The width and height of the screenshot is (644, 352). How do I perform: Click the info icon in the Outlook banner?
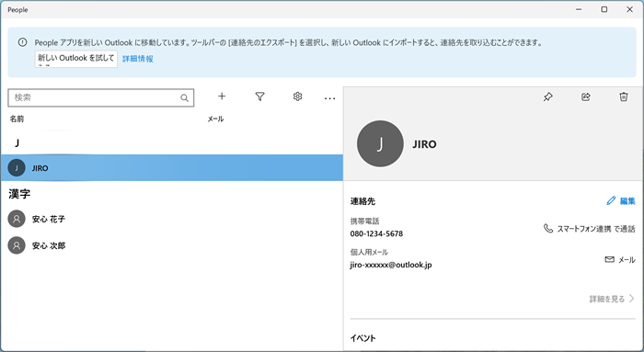click(23, 42)
